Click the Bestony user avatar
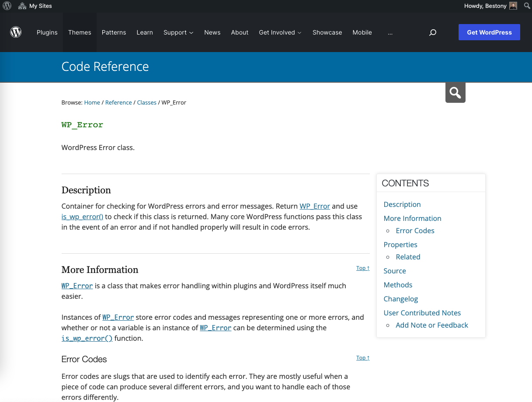Image resolution: width=532 pixels, height=402 pixels. tap(513, 6)
